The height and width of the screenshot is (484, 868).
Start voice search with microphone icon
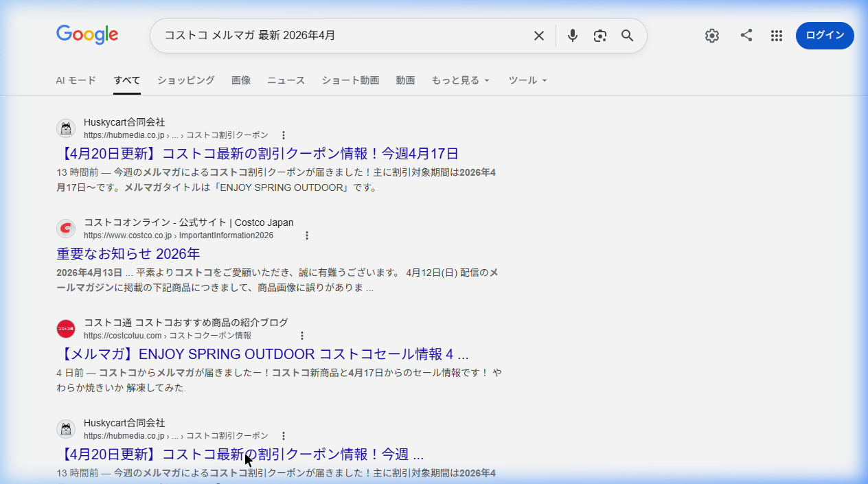click(573, 36)
